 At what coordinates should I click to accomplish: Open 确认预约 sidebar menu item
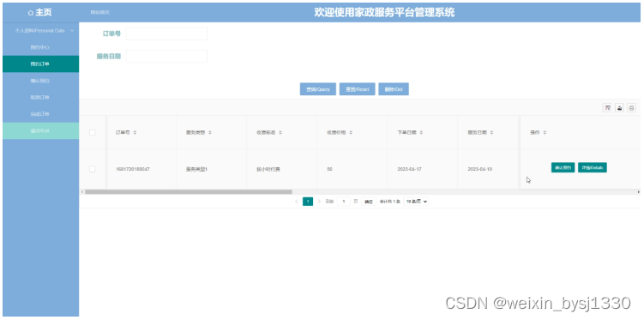coord(39,81)
